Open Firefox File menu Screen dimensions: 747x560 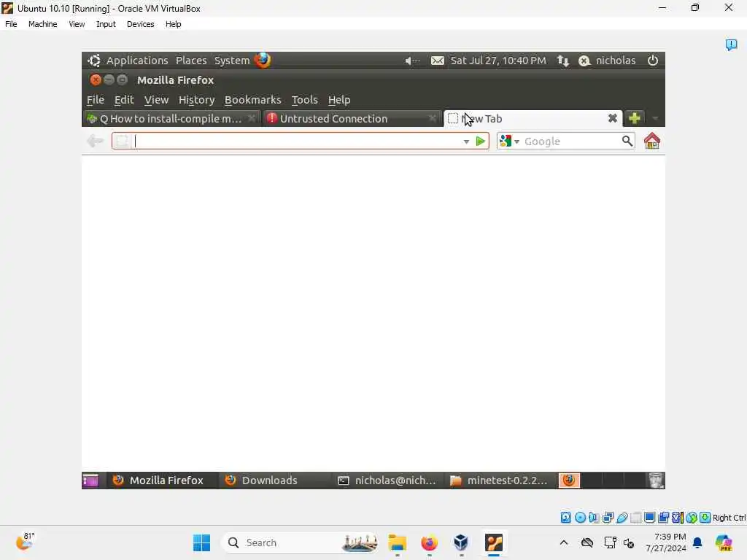[96, 99]
